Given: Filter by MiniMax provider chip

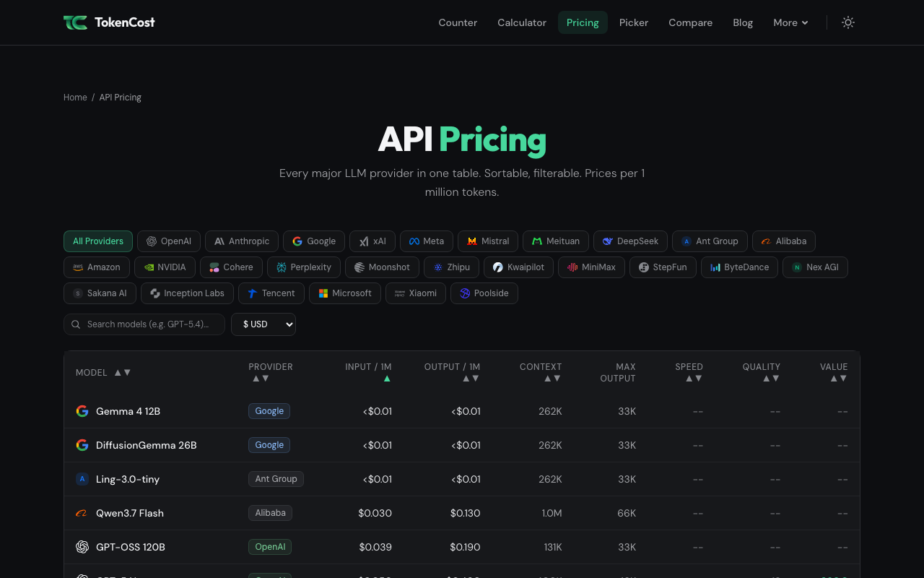Looking at the screenshot, I should pos(591,267).
